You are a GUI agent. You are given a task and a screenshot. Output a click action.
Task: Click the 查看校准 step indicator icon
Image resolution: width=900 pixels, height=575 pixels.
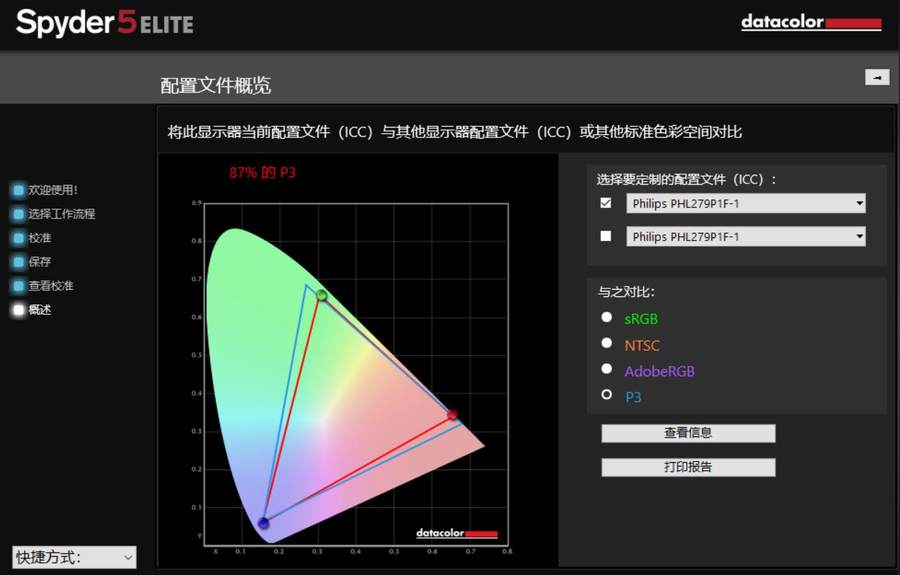tap(18, 286)
